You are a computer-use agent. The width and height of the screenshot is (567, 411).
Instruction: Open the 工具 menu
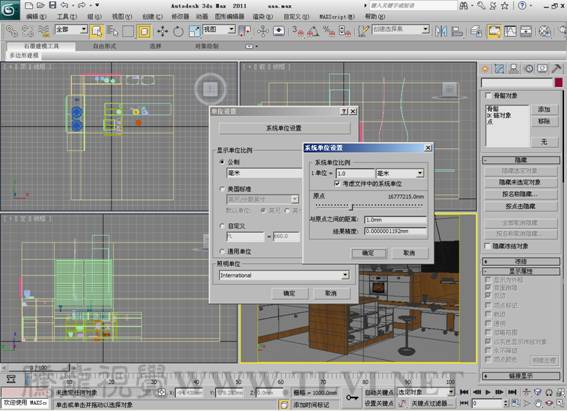pos(67,17)
